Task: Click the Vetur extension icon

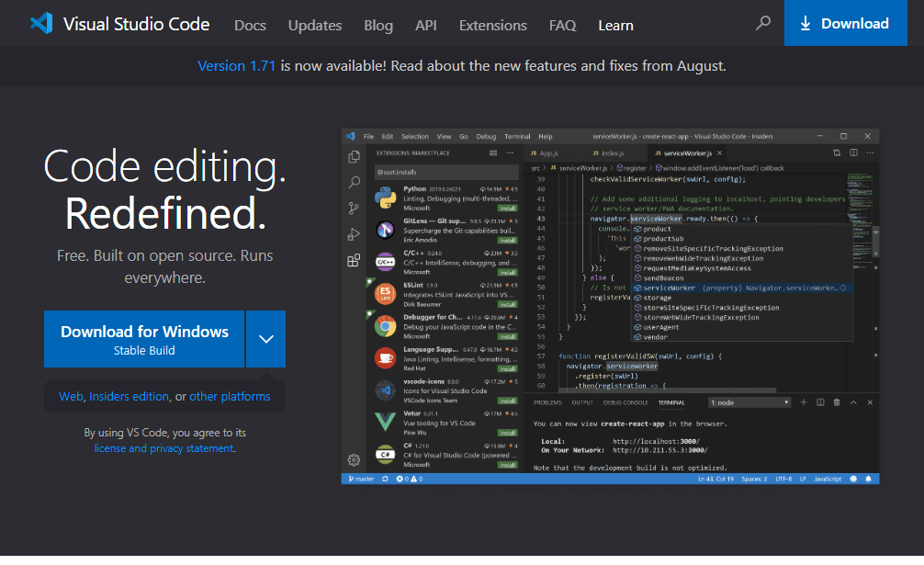Action: (386, 422)
